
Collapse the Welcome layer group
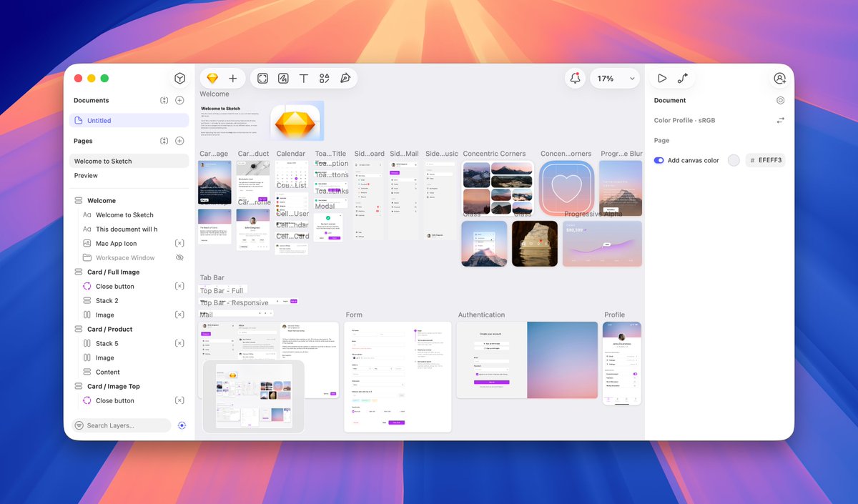(x=79, y=200)
